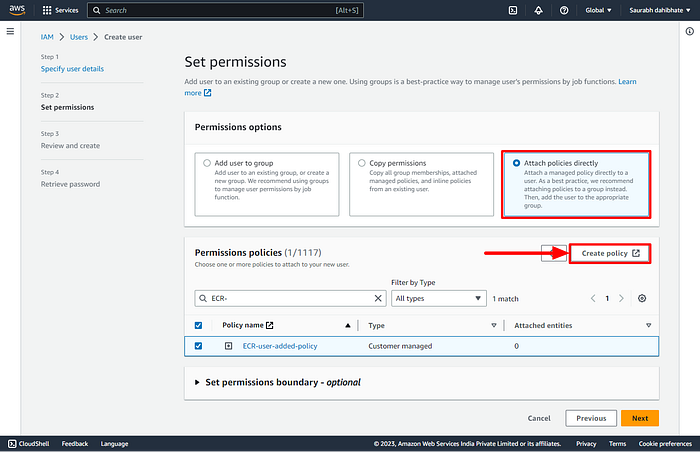The width and height of the screenshot is (700, 452).
Task: Open the CloudShell terminal icon in top bar
Action: (x=513, y=10)
